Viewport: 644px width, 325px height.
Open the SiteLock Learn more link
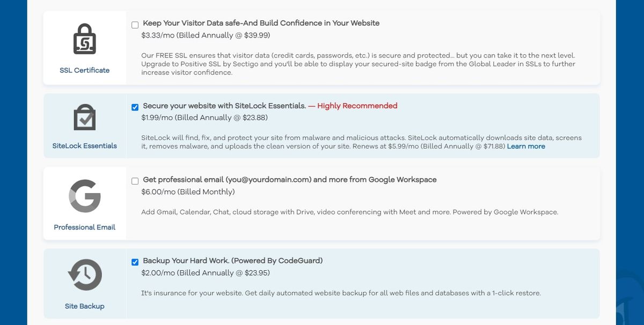pyautogui.click(x=526, y=146)
